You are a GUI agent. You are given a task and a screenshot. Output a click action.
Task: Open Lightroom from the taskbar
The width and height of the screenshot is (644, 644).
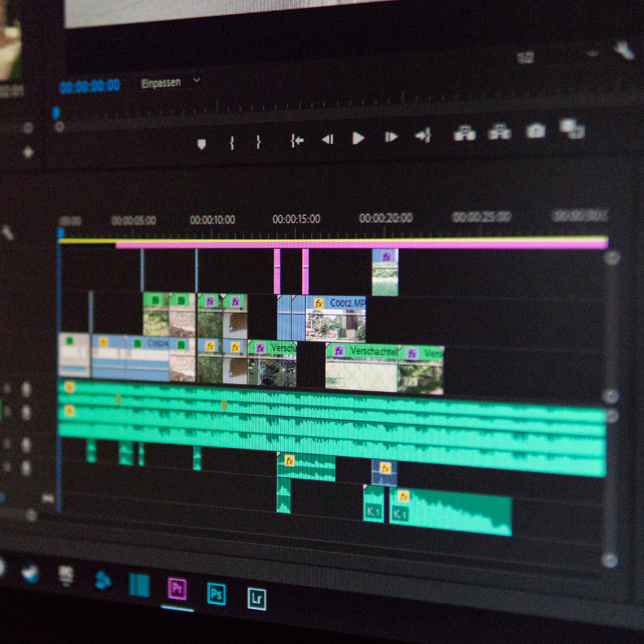coord(256,599)
